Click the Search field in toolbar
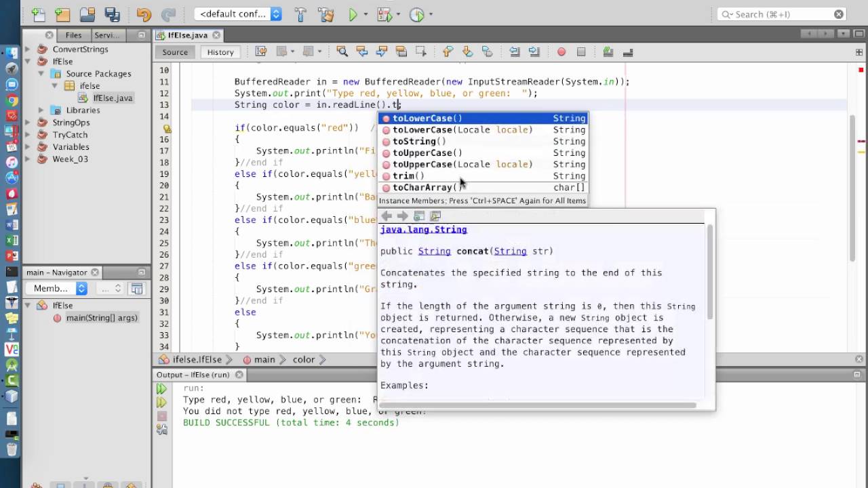 click(x=781, y=14)
